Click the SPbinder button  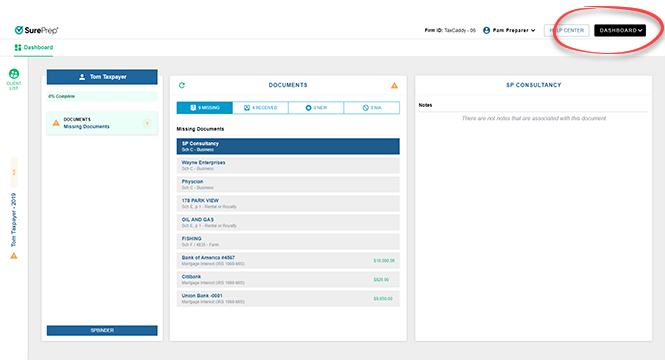102,330
